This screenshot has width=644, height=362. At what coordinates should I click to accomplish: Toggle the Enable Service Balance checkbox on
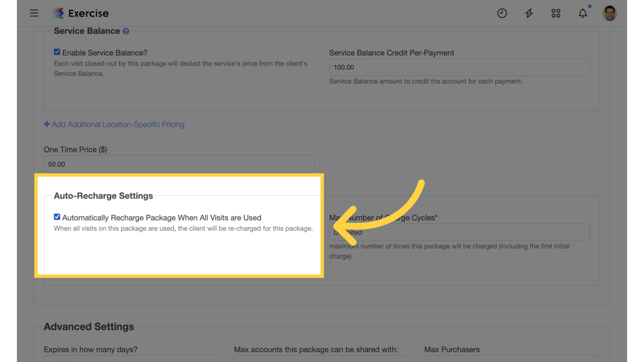pyautogui.click(x=57, y=52)
